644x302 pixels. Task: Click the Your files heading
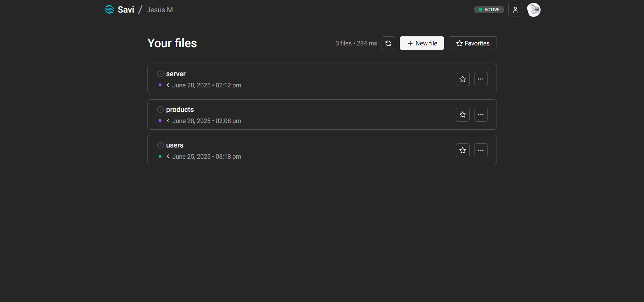[172, 43]
